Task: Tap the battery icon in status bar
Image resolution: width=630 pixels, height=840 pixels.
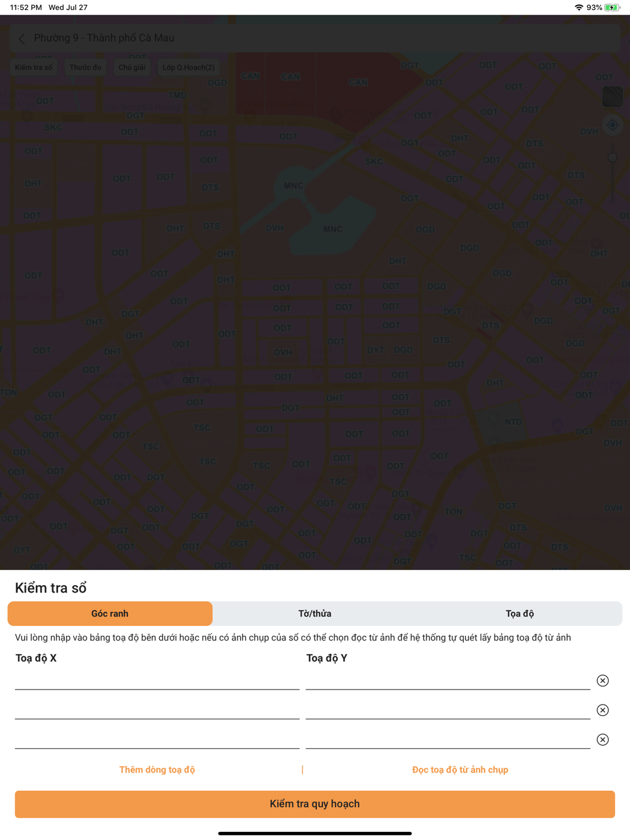Action: click(x=612, y=8)
